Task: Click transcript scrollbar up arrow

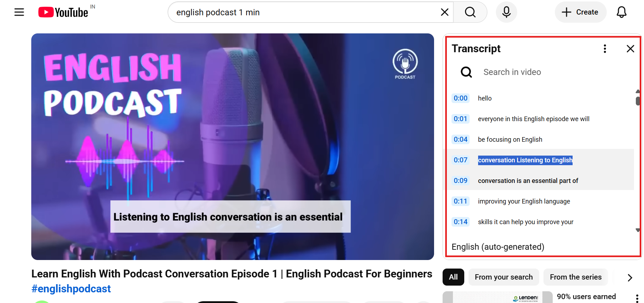Action: tap(638, 91)
